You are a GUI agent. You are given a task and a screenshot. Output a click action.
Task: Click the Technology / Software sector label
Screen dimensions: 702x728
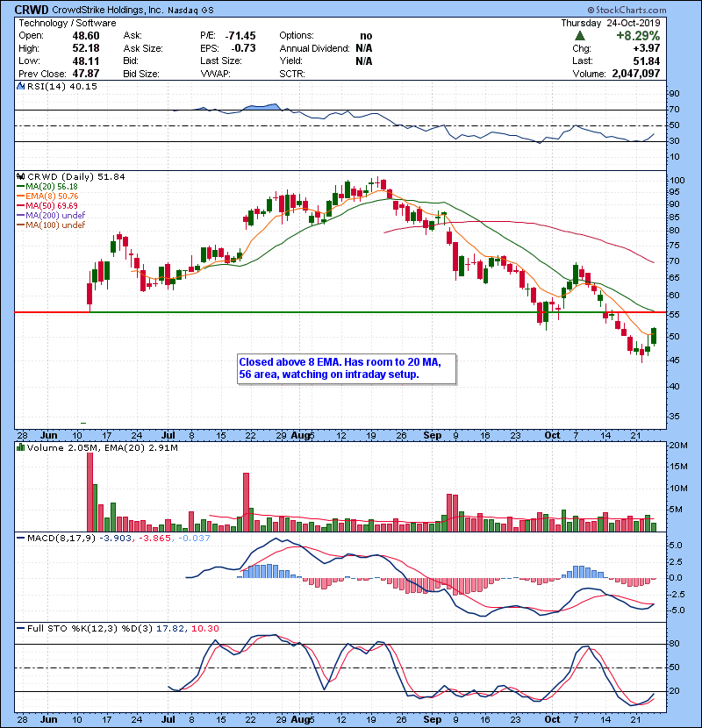(x=68, y=23)
